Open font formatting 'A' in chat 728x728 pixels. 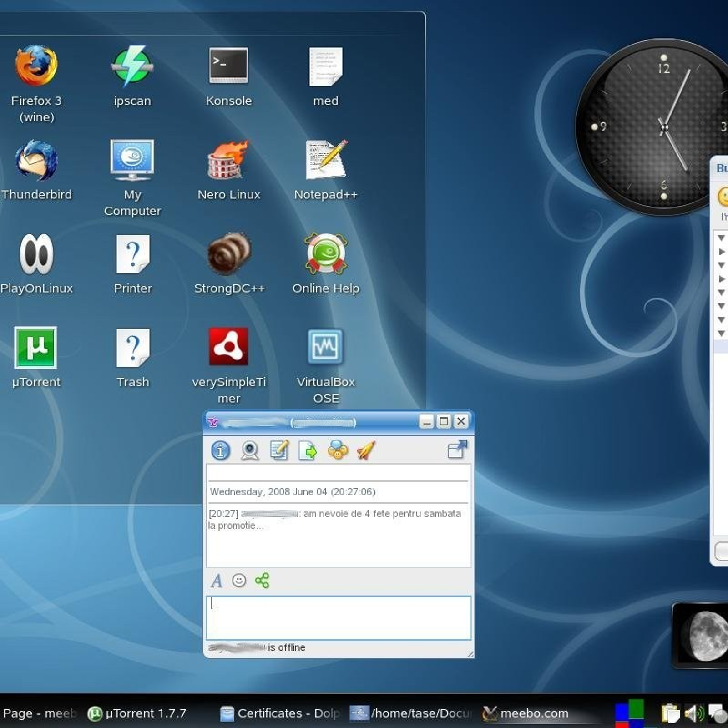click(217, 581)
